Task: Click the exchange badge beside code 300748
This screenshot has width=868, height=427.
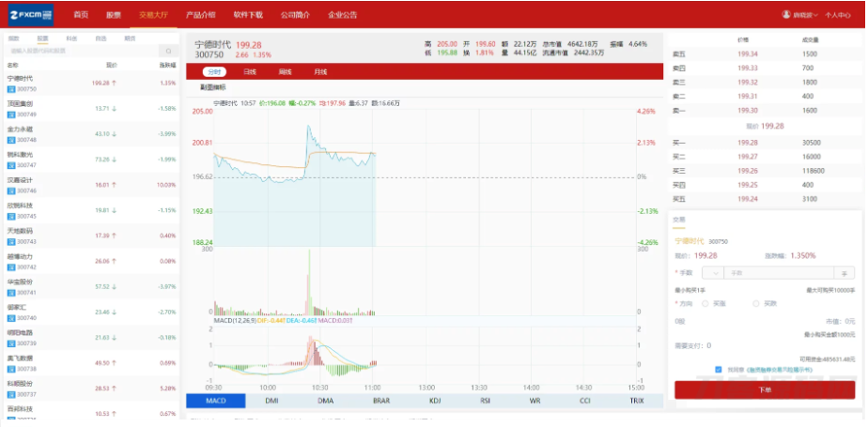Action: (11, 140)
